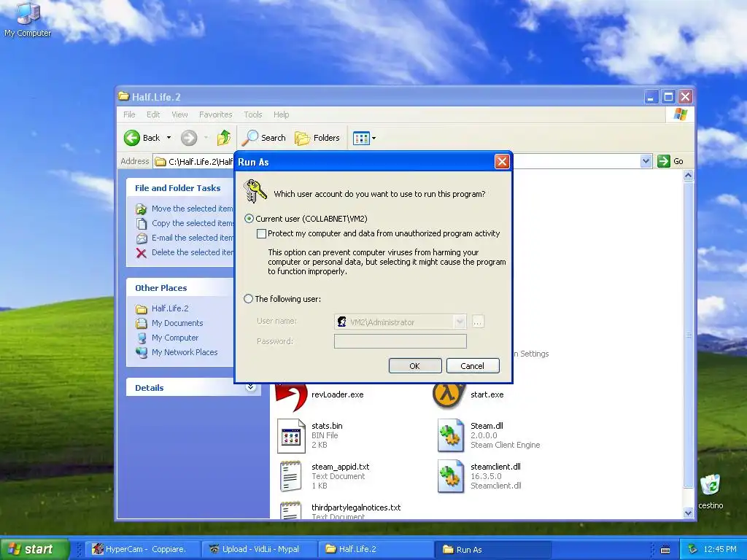Screen dimensions: 747x560
Task: Click the Move the selected item icon
Action: [141, 209]
